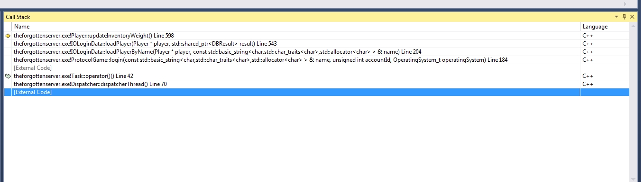The height and width of the screenshot is (182, 644).
Task: Click the scroll-right arrow above the Call Stack panel
Action: coord(625,4)
